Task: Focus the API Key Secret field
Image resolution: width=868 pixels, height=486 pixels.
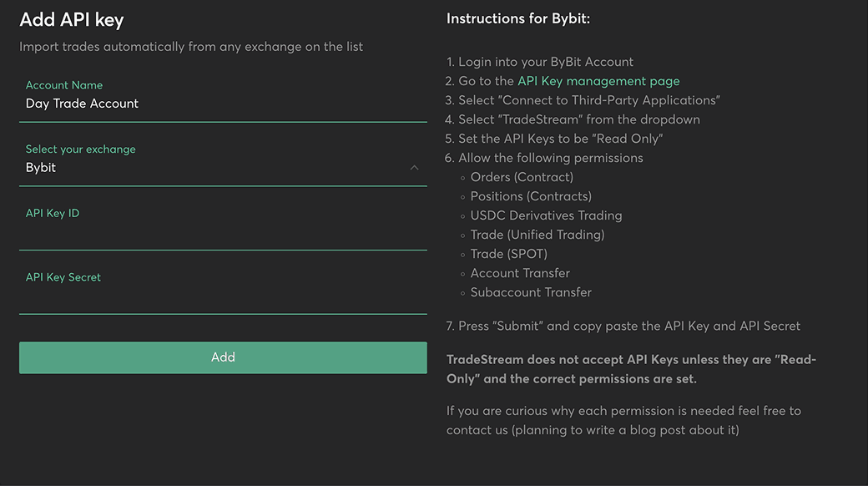Action: click(223, 292)
